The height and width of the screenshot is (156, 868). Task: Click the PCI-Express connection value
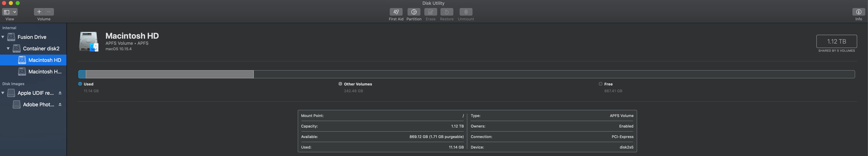(622, 137)
